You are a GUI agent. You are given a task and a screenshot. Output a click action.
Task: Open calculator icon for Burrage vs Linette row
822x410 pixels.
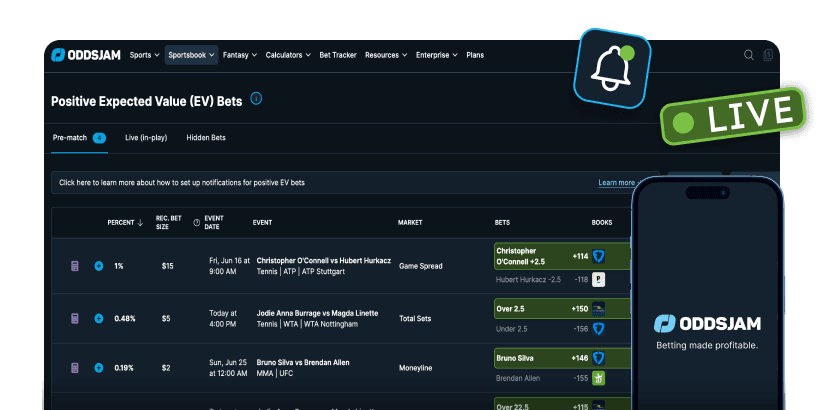[75, 318]
